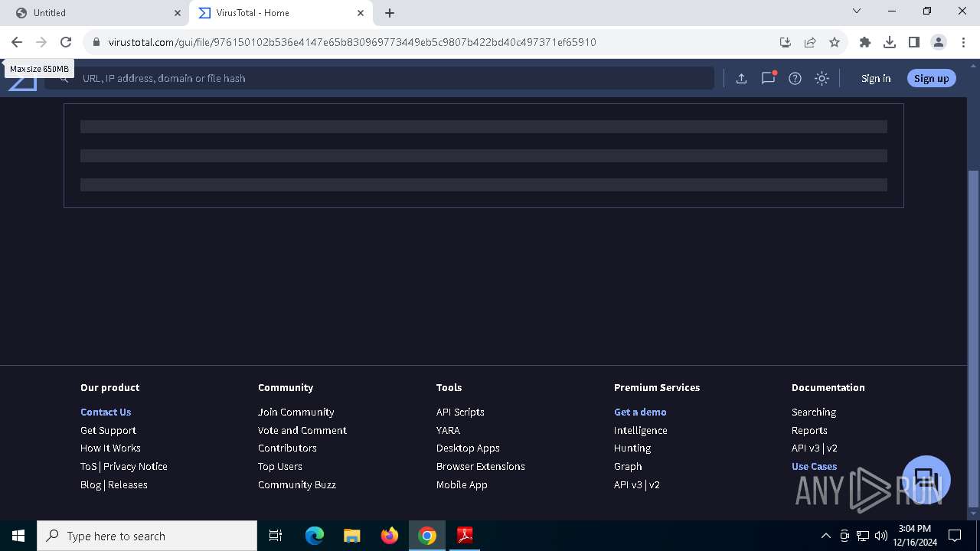Open the Windows Start menu
The width and height of the screenshot is (980, 551).
[x=18, y=536]
